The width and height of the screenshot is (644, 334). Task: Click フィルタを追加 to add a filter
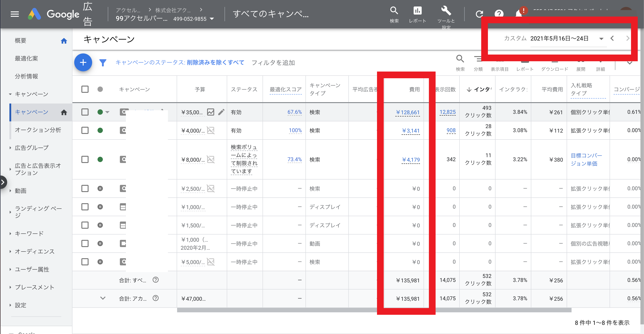tap(273, 63)
